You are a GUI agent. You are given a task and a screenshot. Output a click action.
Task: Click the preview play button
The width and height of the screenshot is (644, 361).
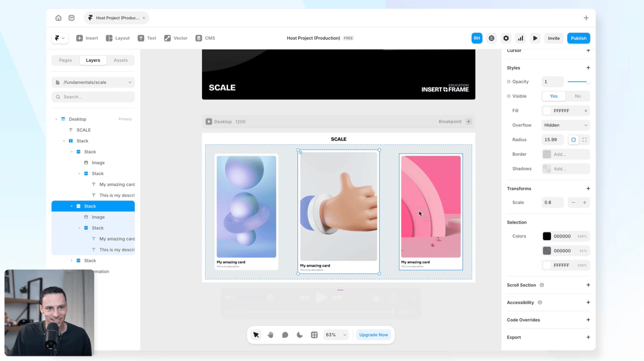(535, 38)
